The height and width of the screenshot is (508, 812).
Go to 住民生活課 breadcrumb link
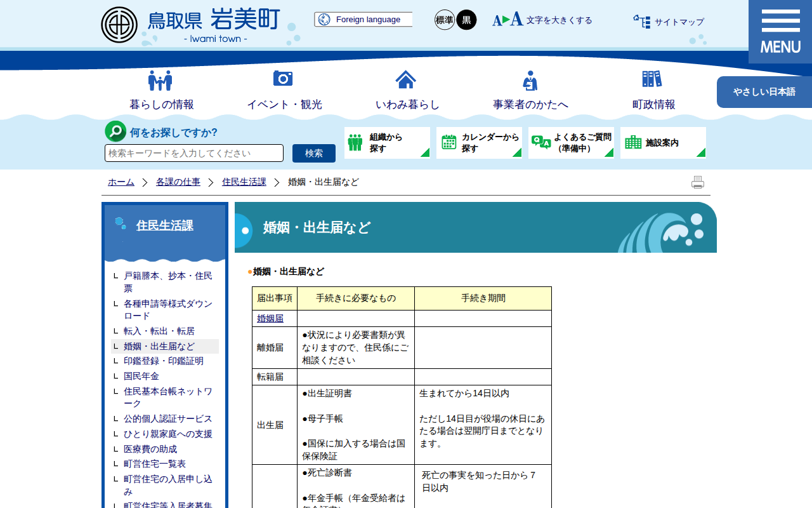[x=244, y=182]
